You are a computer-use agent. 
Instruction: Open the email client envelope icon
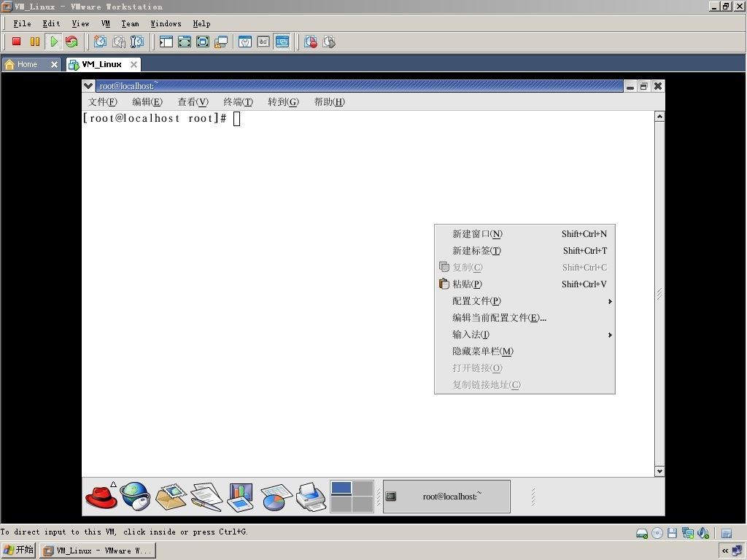[x=171, y=497]
